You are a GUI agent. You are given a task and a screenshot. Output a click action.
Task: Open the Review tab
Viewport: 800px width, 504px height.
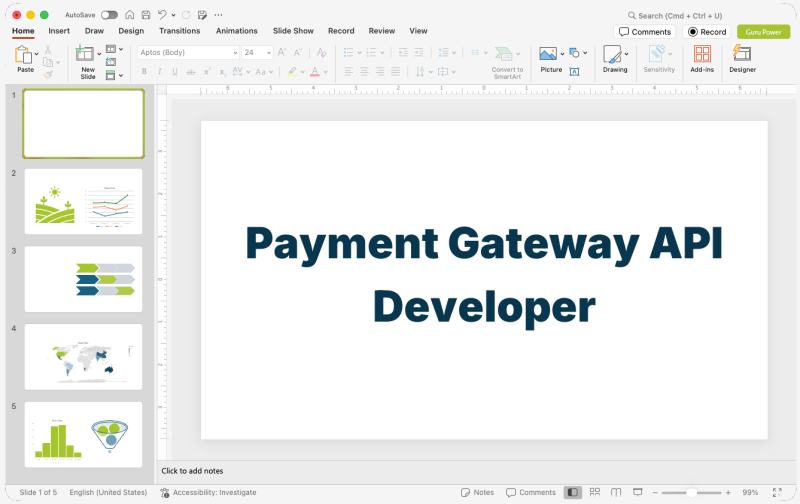[x=382, y=31]
